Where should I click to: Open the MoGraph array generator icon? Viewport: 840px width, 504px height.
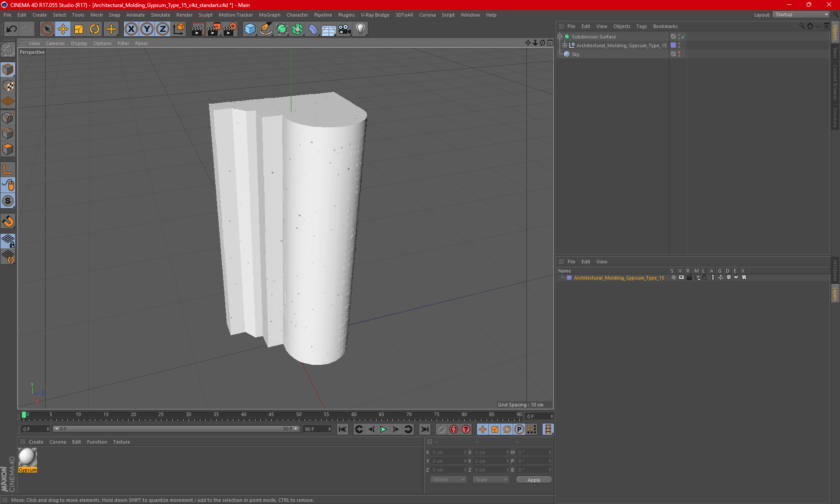coord(297,29)
